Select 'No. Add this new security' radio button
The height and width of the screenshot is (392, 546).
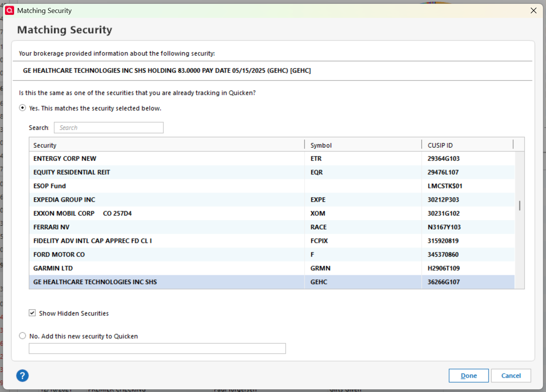22,336
